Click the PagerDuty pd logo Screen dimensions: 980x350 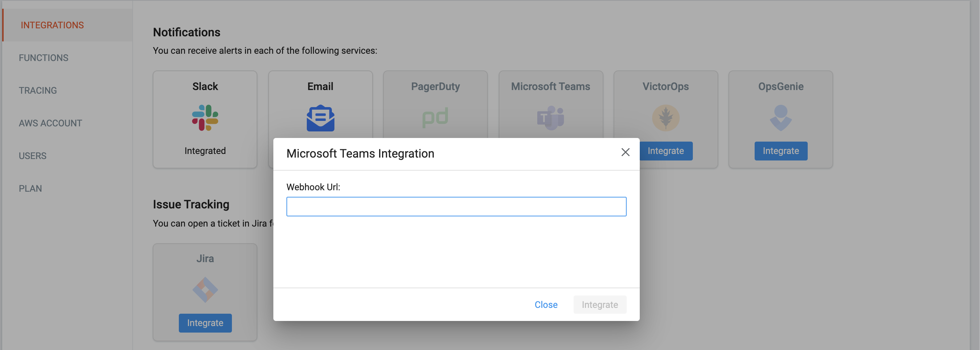coord(435,118)
